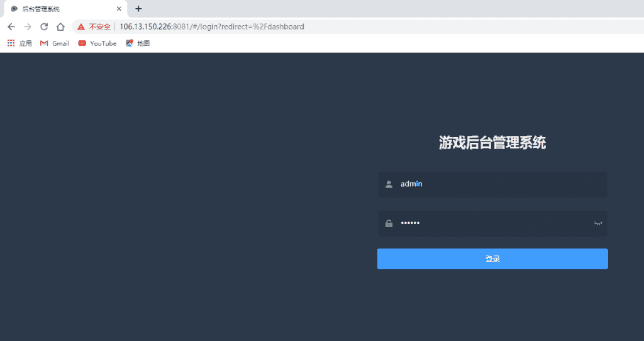Click the address bar URL
Image resolution: width=644 pixels, height=341 pixels.
tap(212, 26)
